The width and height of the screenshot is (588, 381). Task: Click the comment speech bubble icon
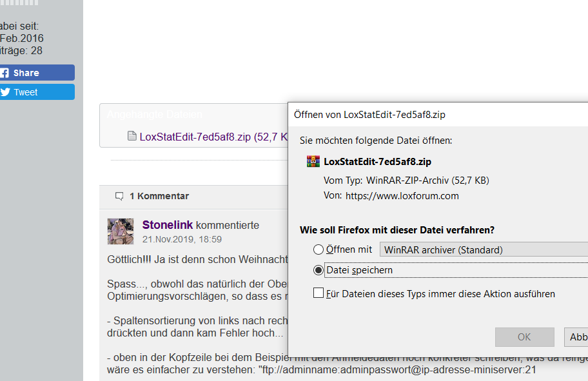point(119,196)
